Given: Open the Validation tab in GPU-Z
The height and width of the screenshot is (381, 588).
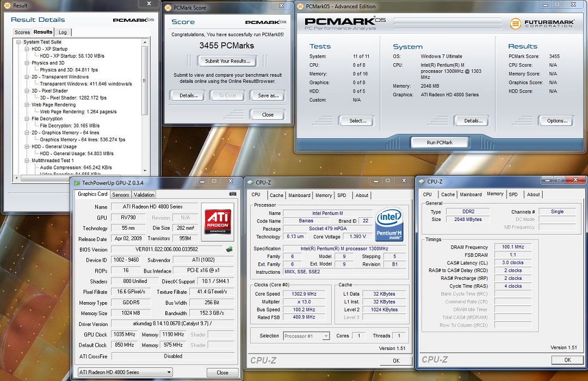Looking at the screenshot, I should (x=144, y=194).
